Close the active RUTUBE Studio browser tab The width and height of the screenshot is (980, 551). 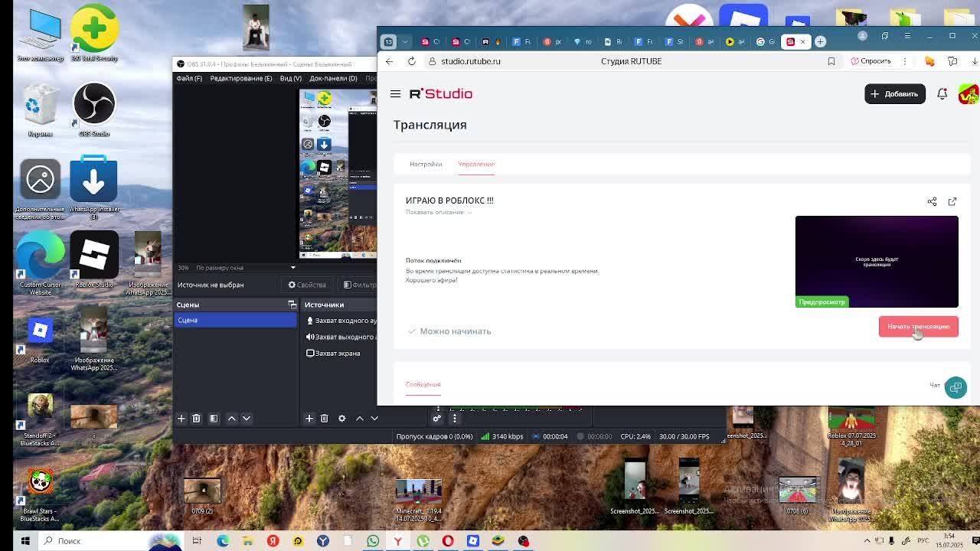pyautogui.click(x=802, y=41)
